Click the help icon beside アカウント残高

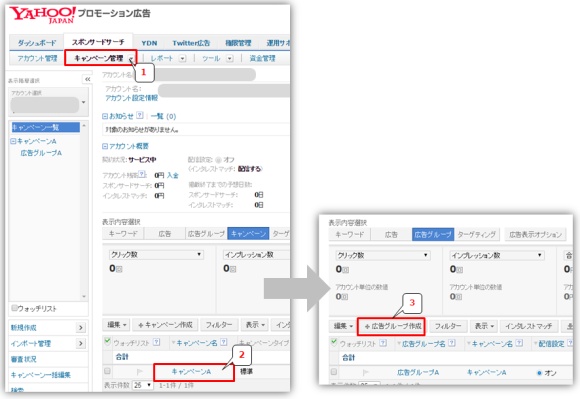tap(142, 174)
